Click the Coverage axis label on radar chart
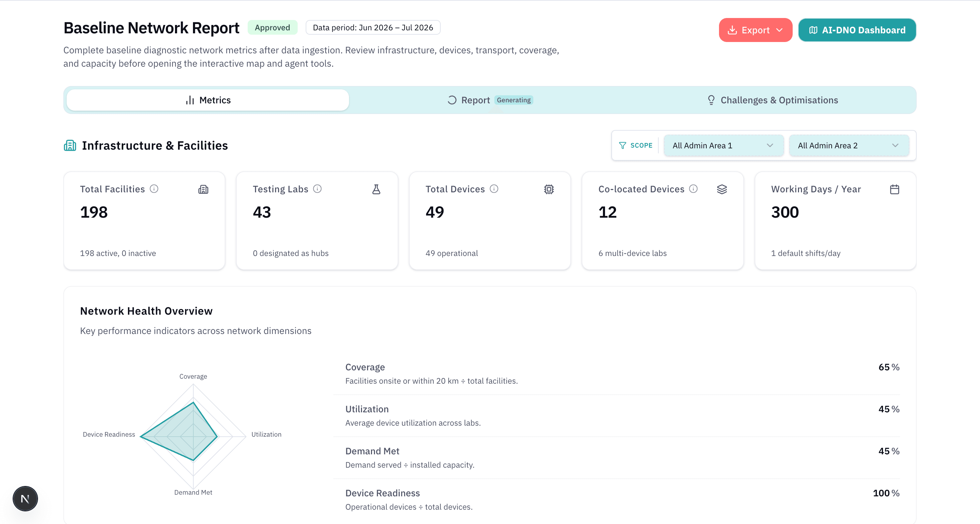 pyautogui.click(x=193, y=376)
